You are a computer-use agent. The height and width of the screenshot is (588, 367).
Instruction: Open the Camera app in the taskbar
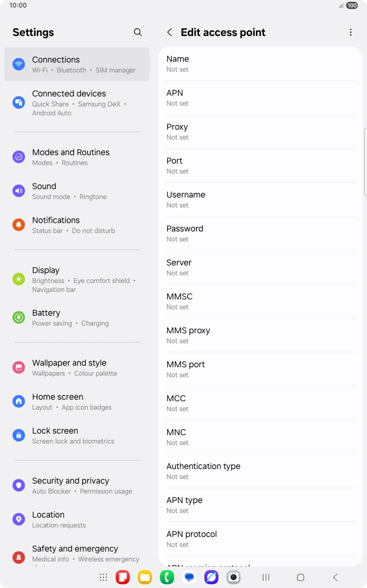233,577
